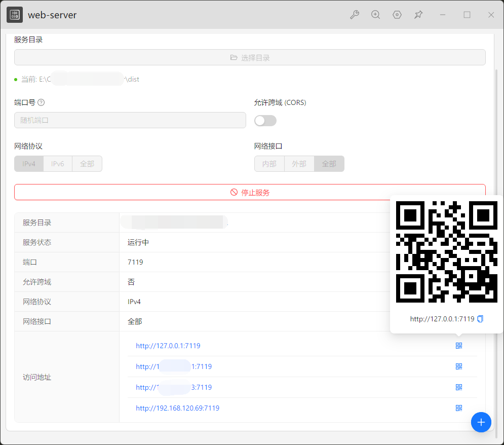The image size is (504, 445).
Task: Click the current directory path text ending \dist
Action: click(x=80, y=79)
